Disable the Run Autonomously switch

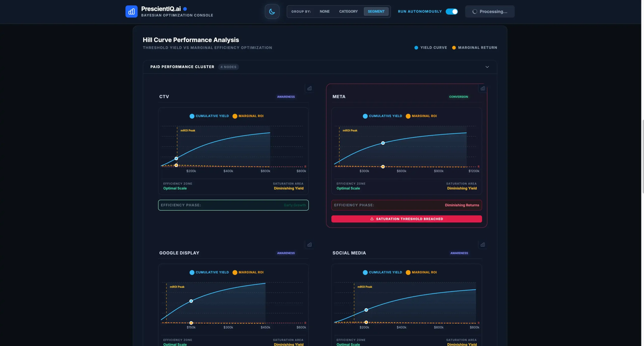452,12
